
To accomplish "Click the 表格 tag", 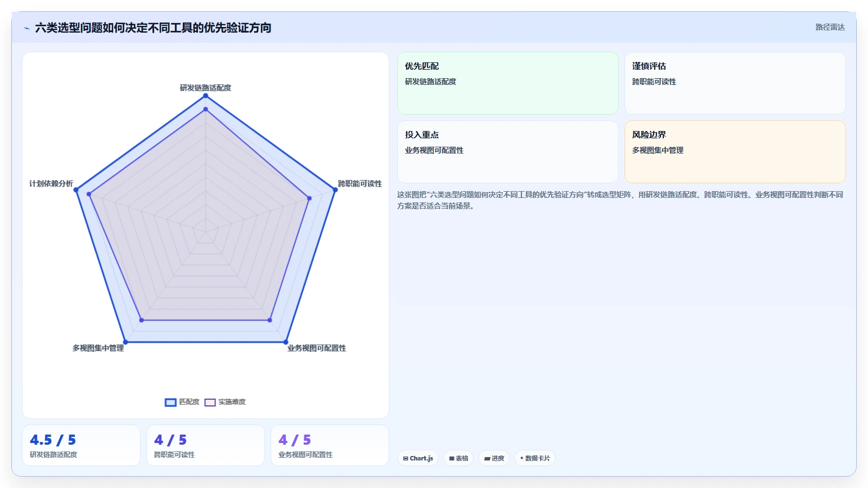I will point(458,458).
